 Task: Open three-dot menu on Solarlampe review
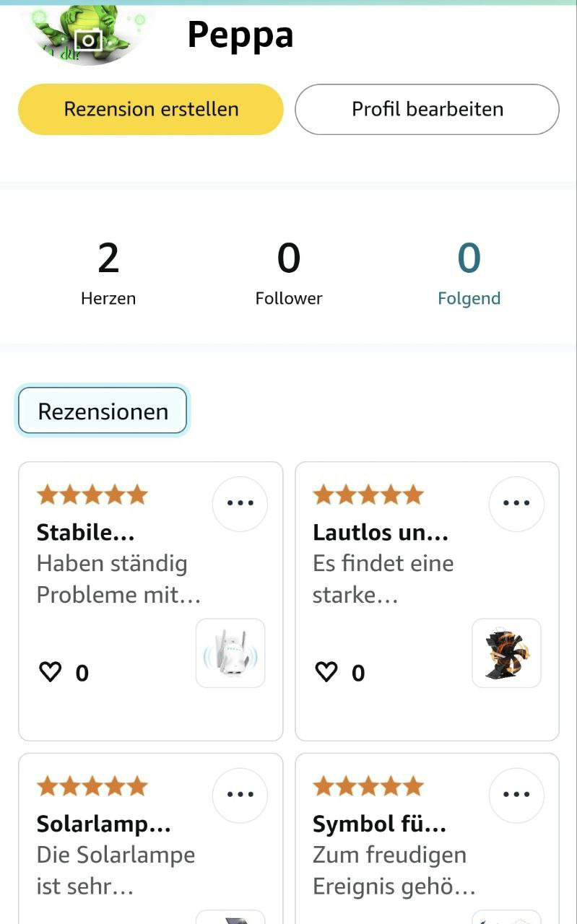point(240,795)
